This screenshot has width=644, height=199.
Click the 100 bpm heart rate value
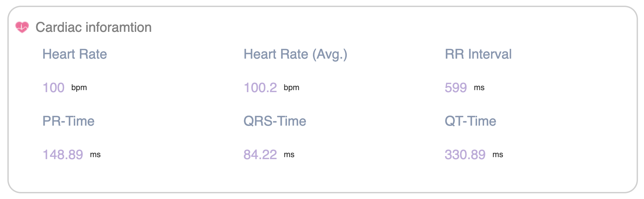(x=54, y=88)
